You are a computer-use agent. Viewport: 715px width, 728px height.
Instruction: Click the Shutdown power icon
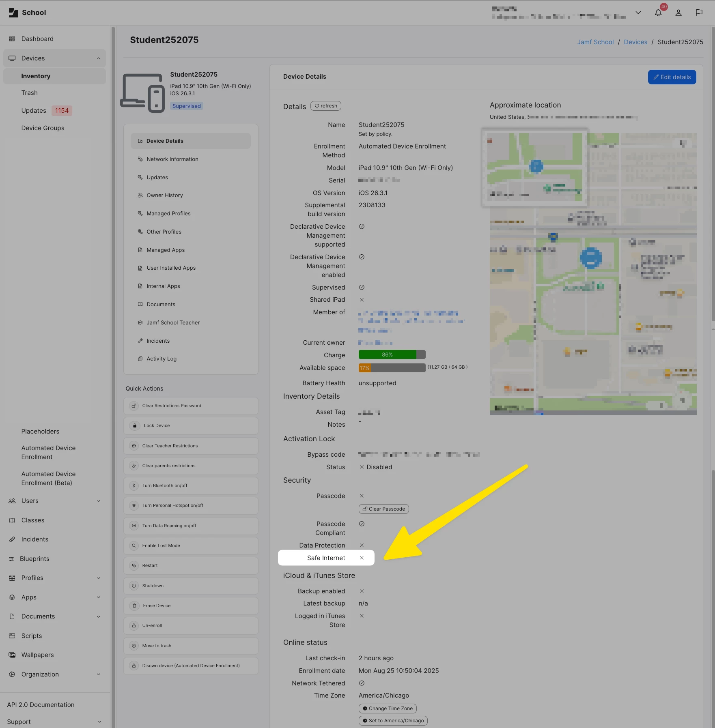click(x=134, y=586)
